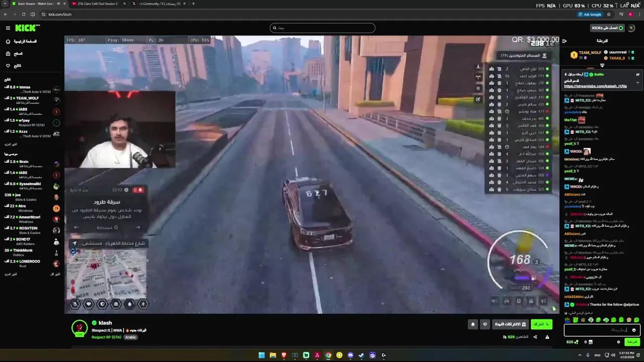Image resolution: width=644 pixels, height=362 pixels.
Task: Click the Kick search box
Action: (x=323, y=28)
